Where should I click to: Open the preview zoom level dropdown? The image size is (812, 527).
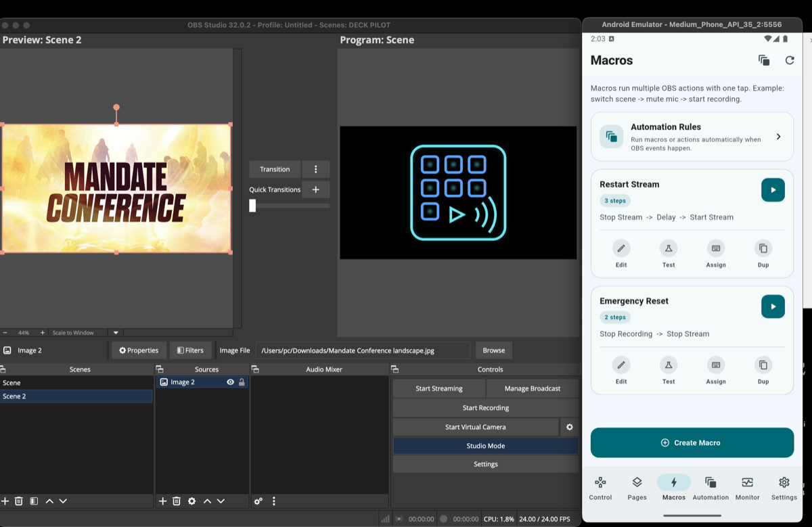tap(115, 332)
